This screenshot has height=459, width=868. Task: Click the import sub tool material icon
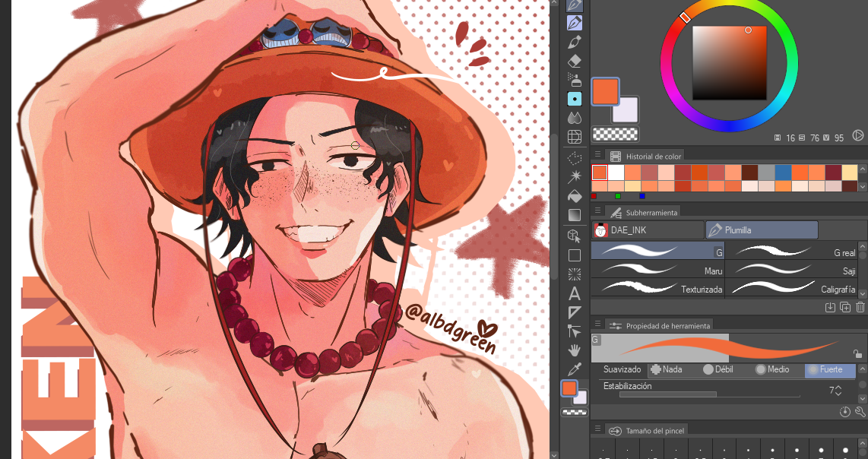pyautogui.click(x=830, y=307)
